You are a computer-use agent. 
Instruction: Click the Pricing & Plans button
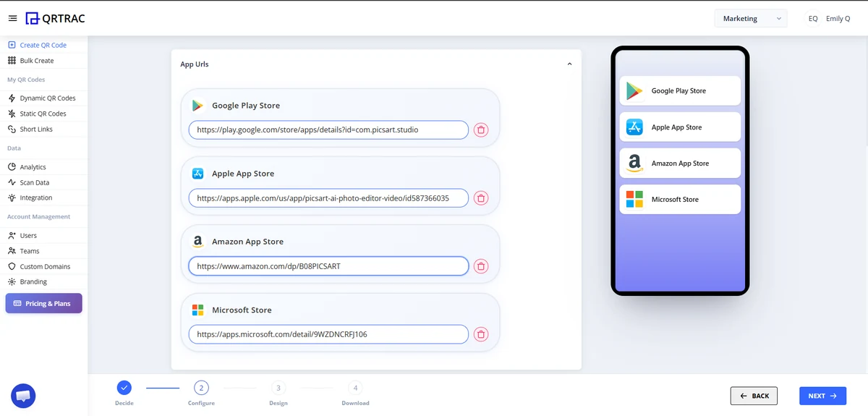coord(44,303)
